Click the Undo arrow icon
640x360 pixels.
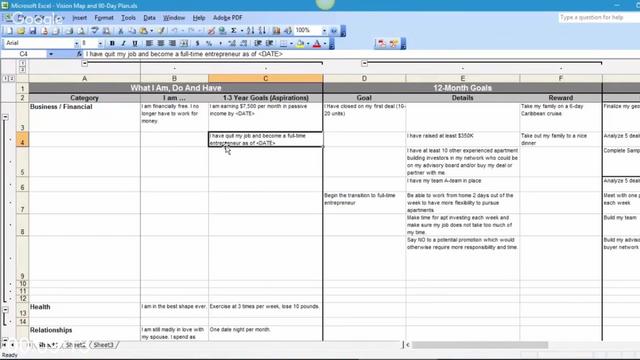pyautogui.click(x=174, y=31)
